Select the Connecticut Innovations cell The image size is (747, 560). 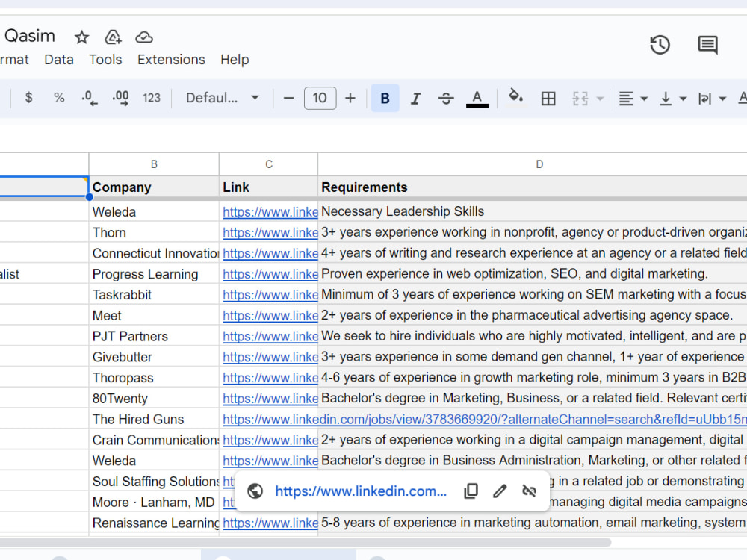point(154,253)
